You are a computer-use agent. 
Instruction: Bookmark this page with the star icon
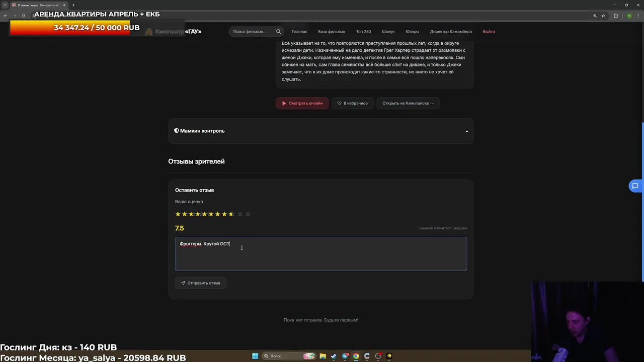(x=603, y=16)
